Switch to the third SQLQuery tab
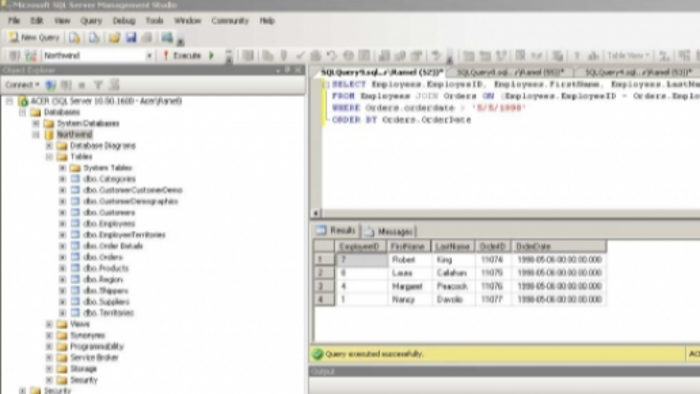700x394 pixels. coord(638,72)
